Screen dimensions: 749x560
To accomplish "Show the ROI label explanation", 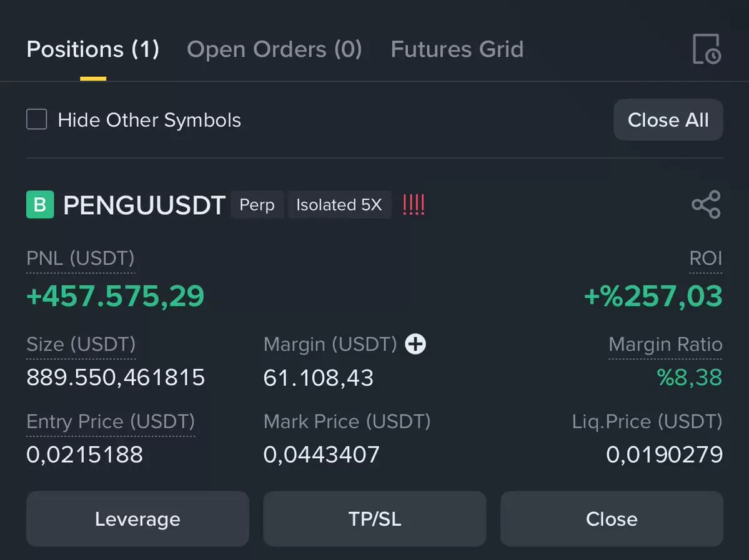I will click(x=705, y=258).
